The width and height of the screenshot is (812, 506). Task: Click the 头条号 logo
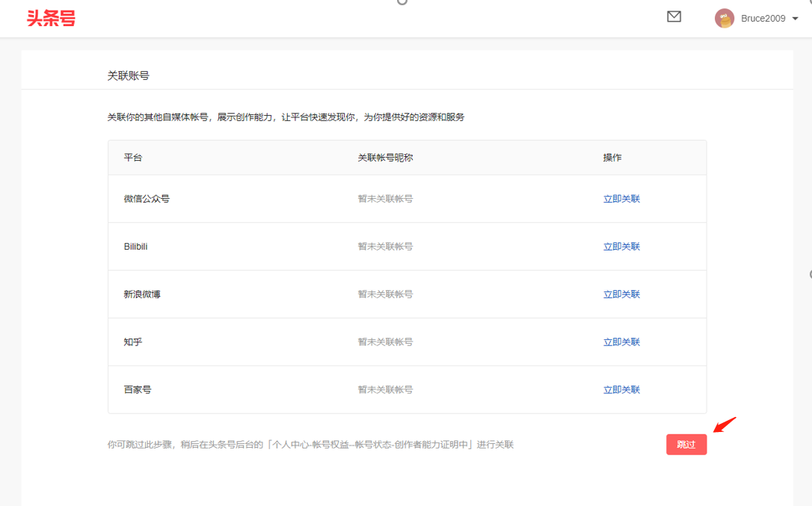(51, 18)
